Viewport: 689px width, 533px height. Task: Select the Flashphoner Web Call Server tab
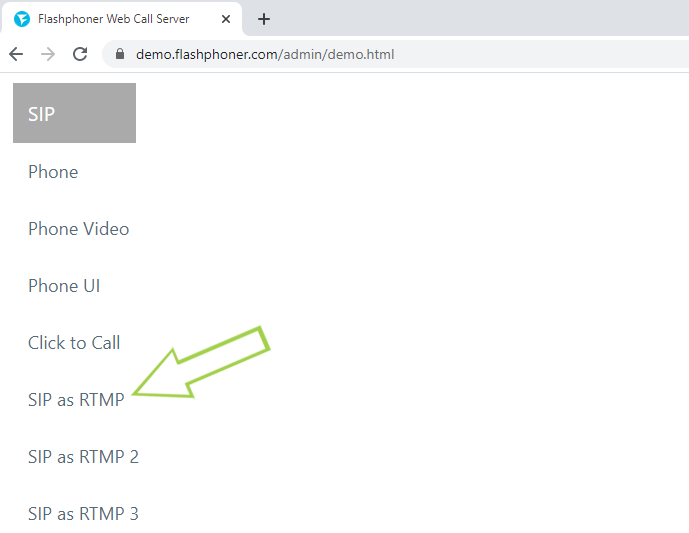click(122, 19)
